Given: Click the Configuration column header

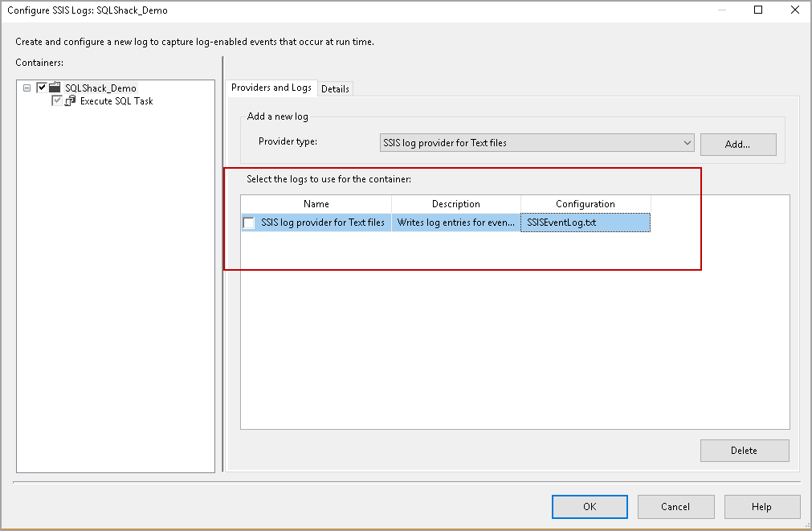Looking at the screenshot, I should 585,203.
